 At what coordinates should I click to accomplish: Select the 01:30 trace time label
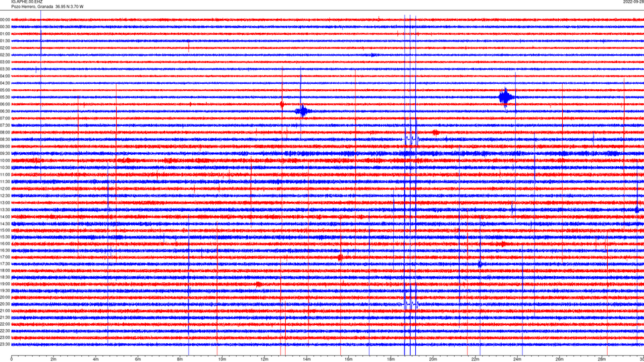coord(5,41)
